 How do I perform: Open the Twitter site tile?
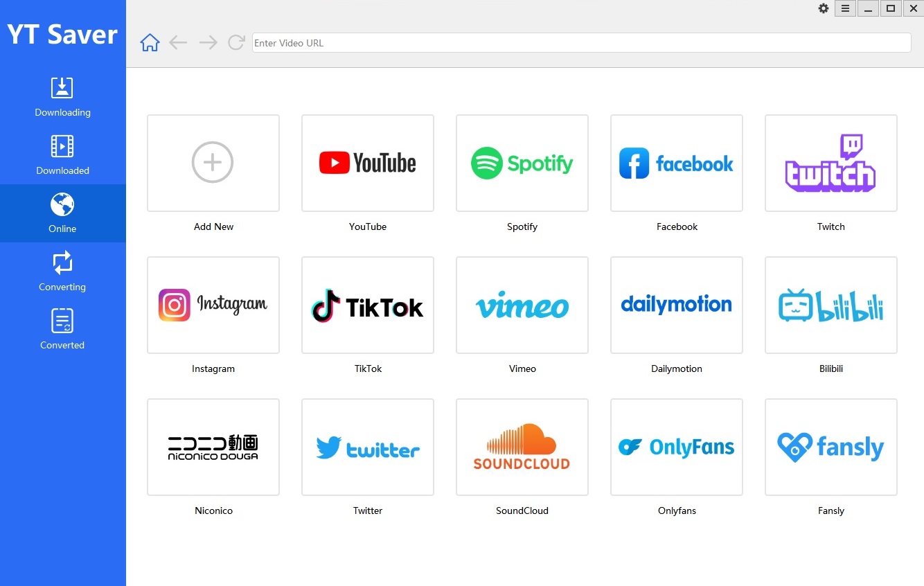(368, 447)
